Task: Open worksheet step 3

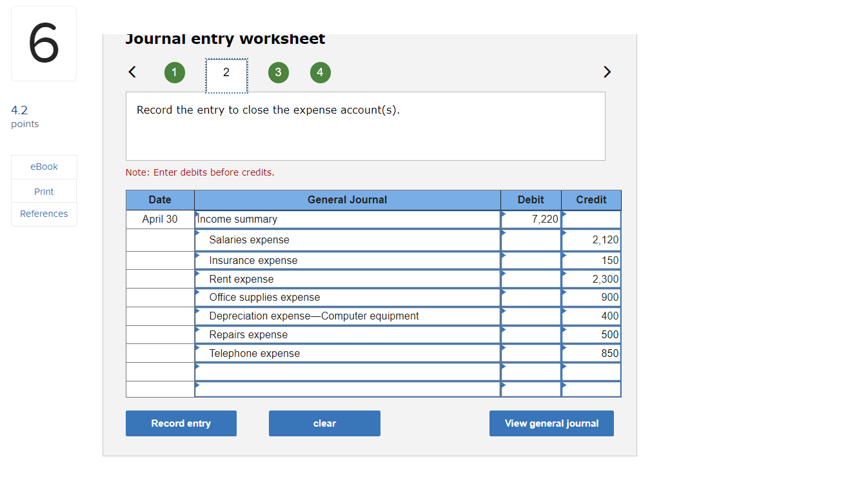Action: pyautogui.click(x=279, y=72)
